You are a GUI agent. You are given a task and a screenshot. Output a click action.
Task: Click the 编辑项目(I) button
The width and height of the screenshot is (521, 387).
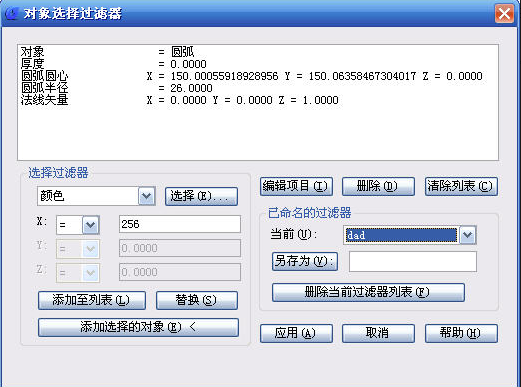pos(296,186)
